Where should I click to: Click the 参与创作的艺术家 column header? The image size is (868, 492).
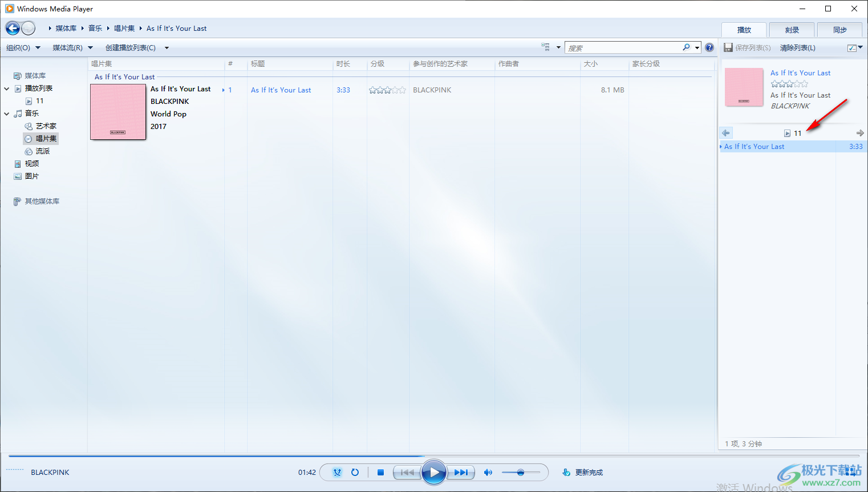pyautogui.click(x=452, y=64)
